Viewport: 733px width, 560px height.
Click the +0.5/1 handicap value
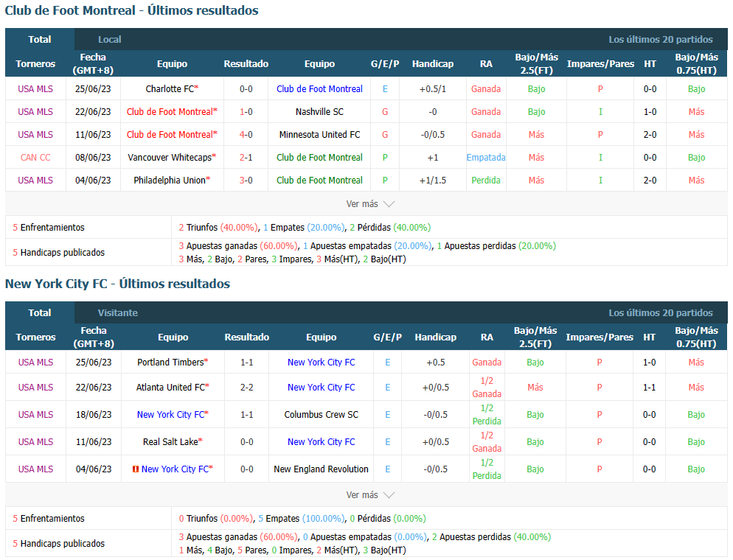432,88
